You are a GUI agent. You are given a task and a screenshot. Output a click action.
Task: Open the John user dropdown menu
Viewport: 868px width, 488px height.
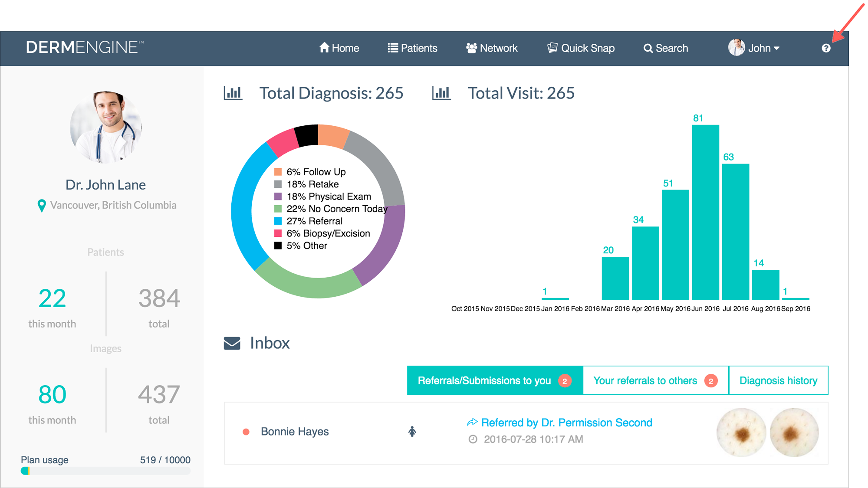pyautogui.click(x=755, y=48)
